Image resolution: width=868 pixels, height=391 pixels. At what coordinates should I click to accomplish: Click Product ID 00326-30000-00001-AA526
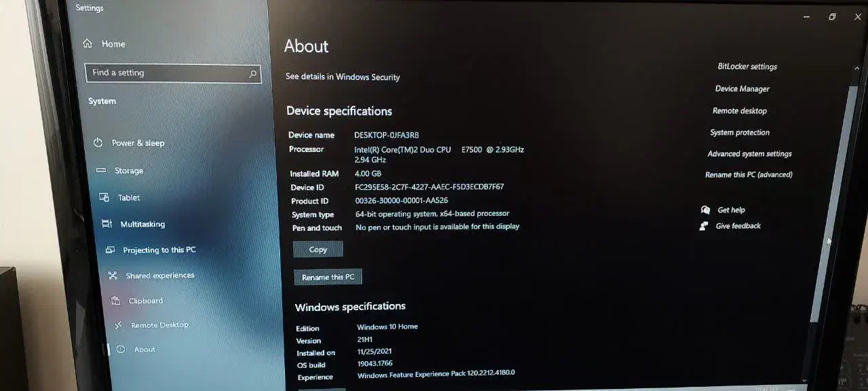(x=401, y=201)
